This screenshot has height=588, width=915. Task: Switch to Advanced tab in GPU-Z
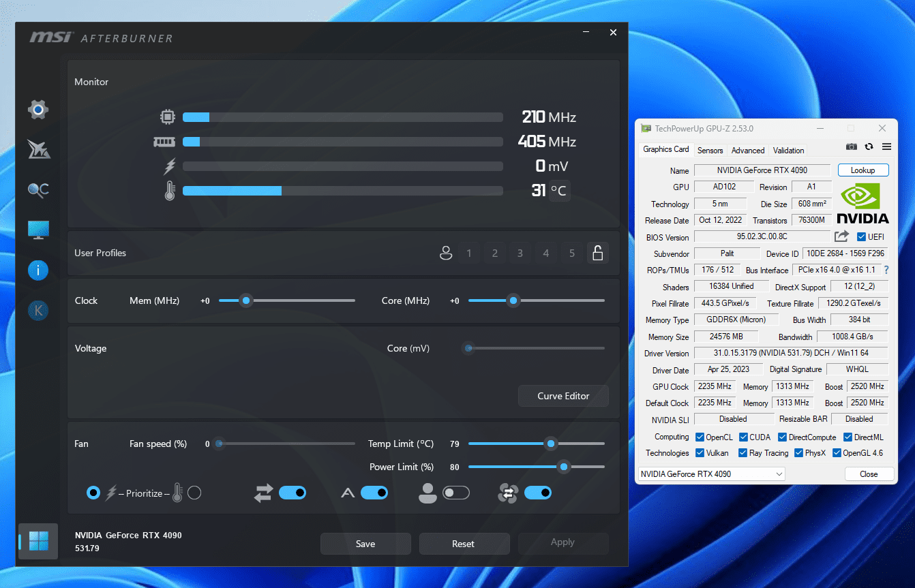click(x=748, y=151)
